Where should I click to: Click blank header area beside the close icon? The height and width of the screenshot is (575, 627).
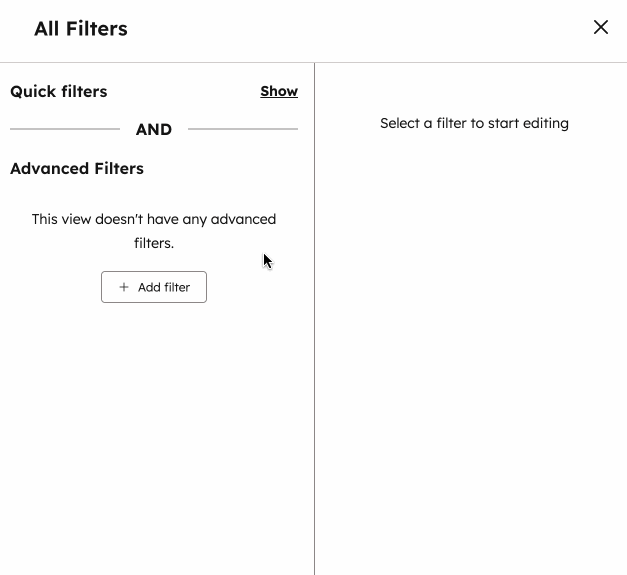(400, 29)
